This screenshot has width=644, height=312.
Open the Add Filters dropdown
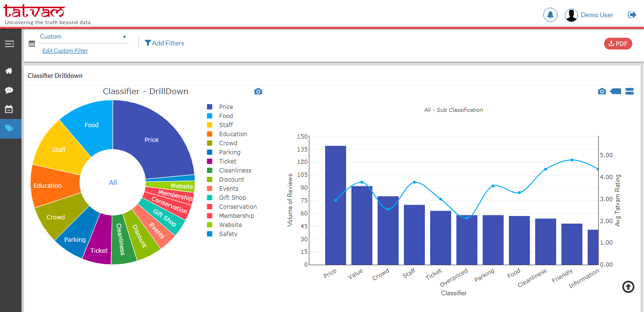point(164,43)
